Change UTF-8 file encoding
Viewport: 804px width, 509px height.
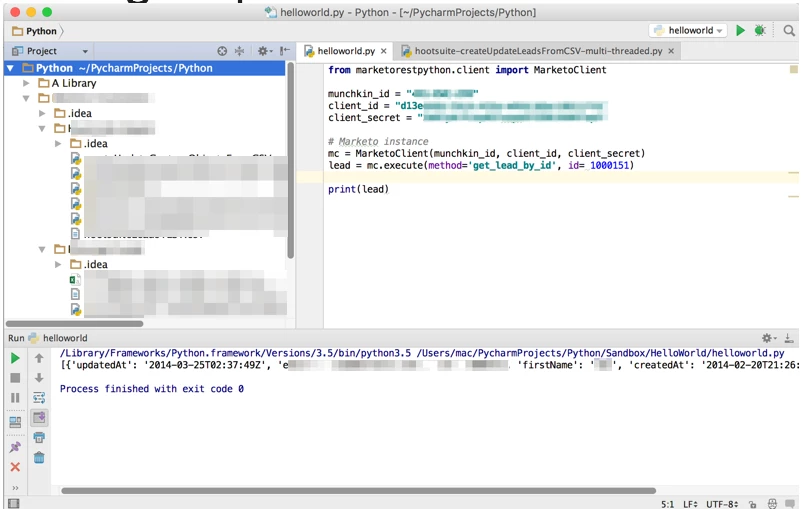point(722,504)
